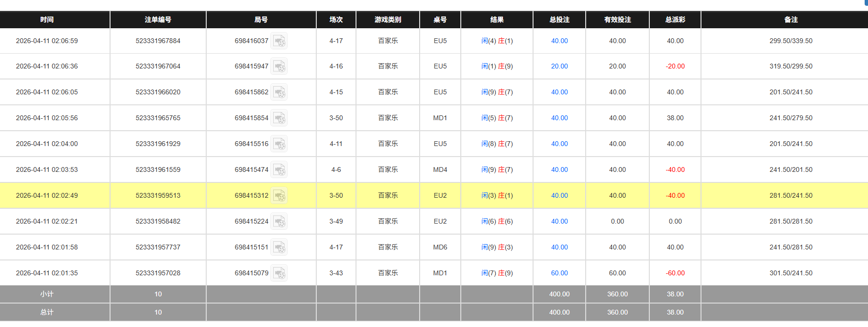This screenshot has height=327, width=868.
Task: Click the 总投注 column header
Action: pos(559,20)
